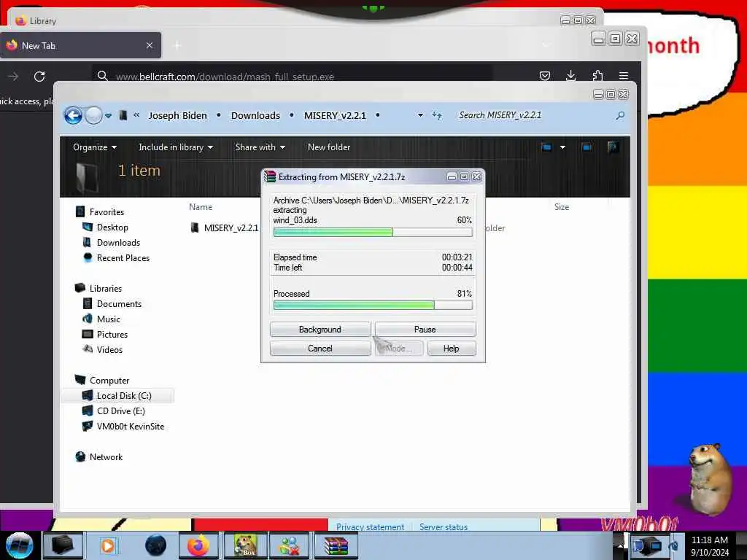Open the Videos library
Image resolution: width=747 pixels, height=560 pixels.
point(109,349)
